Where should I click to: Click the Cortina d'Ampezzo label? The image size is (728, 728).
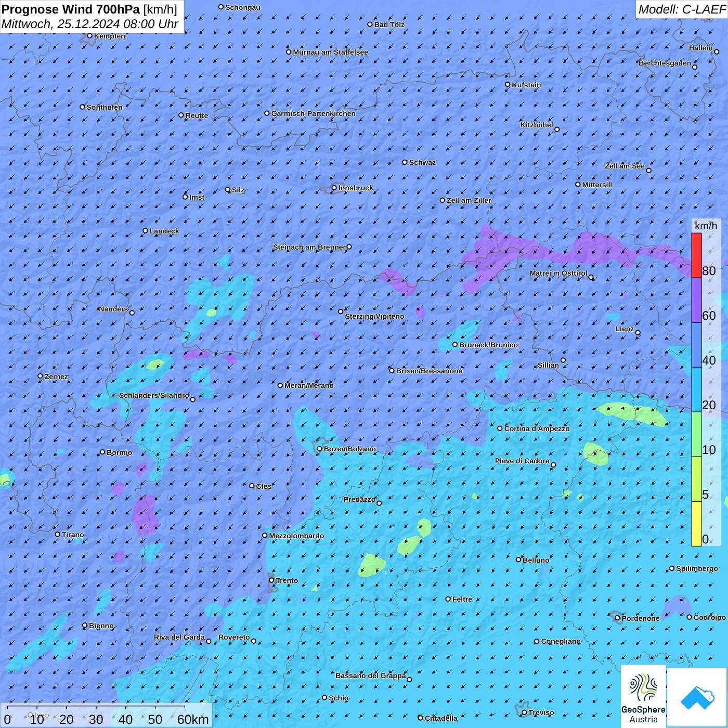pyautogui.click(x=537, y=428)
